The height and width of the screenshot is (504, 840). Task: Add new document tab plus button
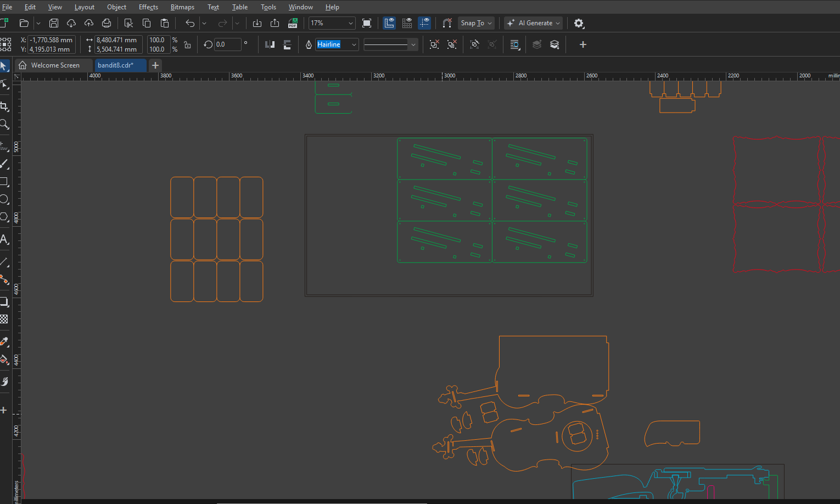155,65
